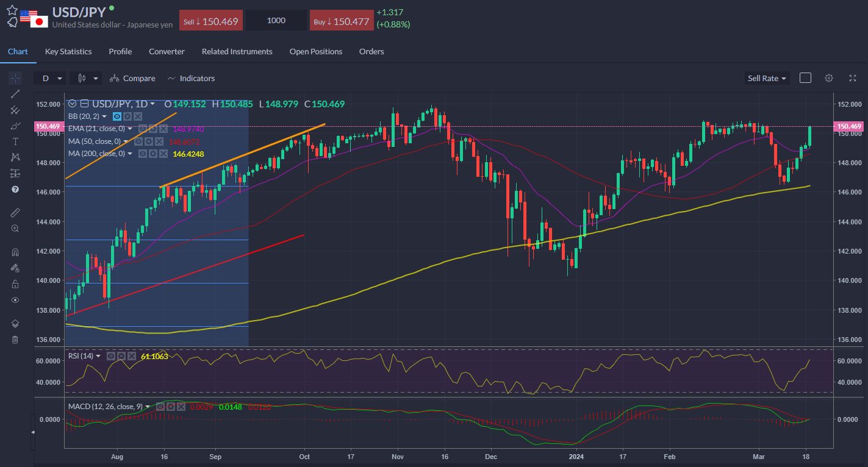Image resolution: width=868 pixels, height=467 pixels.
Task: Open the help question mark icon
Action: click(x=15, y=189)
